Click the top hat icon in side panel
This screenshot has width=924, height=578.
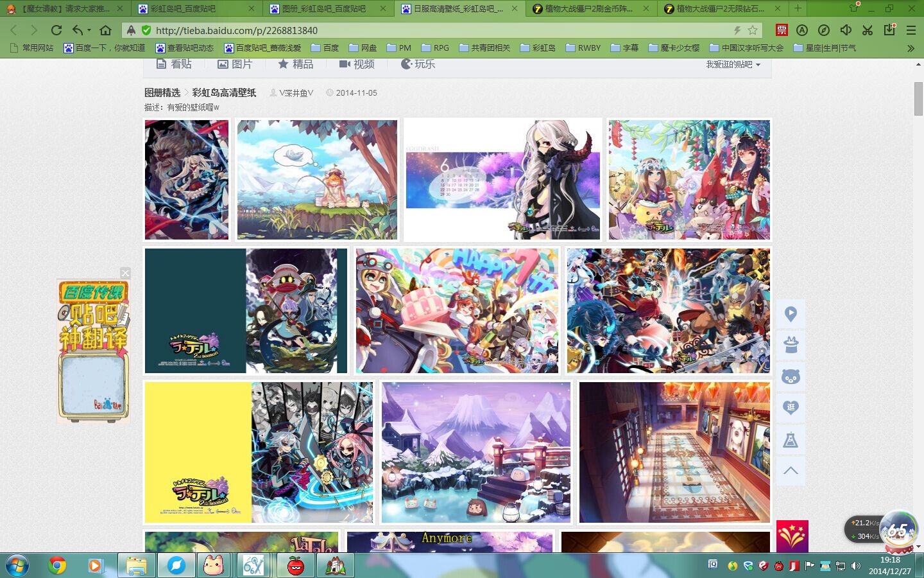point(791,346)
